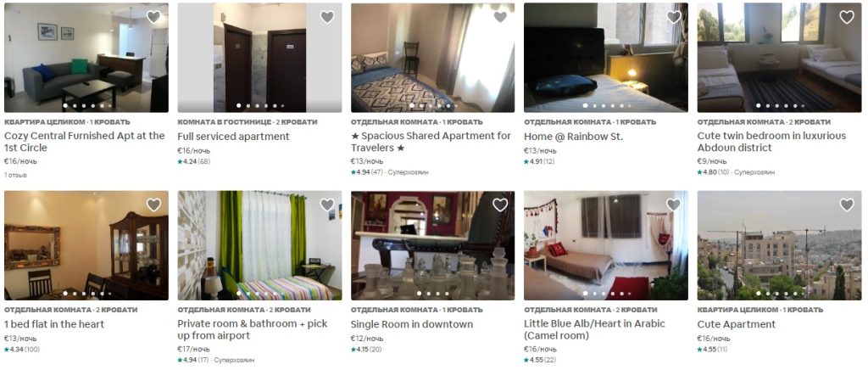Open the Home @ Rainbow St. listing title
This screenshot has width=868, height=370.
pyautogui.click(x=574, y=137)
